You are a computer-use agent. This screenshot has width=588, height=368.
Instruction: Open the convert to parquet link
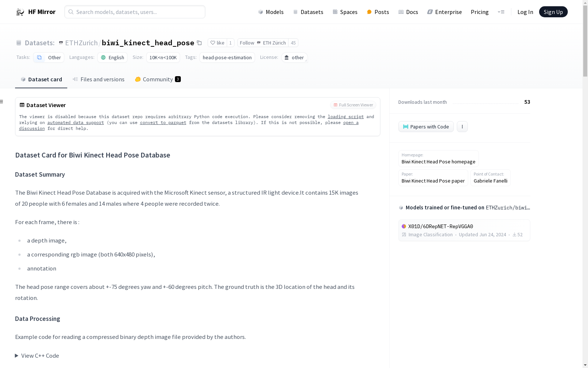tap(163, 123)
